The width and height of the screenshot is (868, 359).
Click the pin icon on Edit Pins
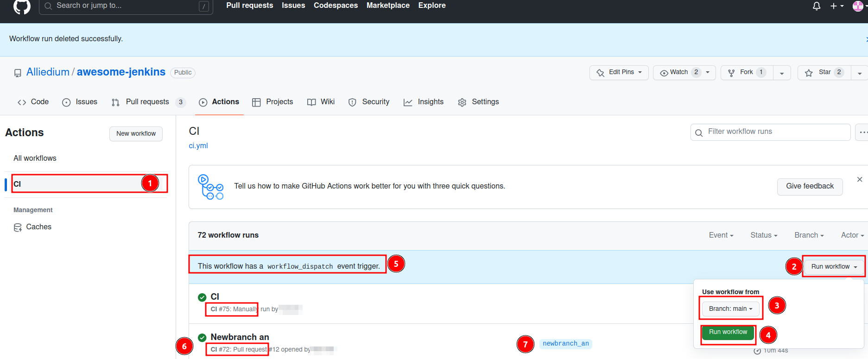600,73
